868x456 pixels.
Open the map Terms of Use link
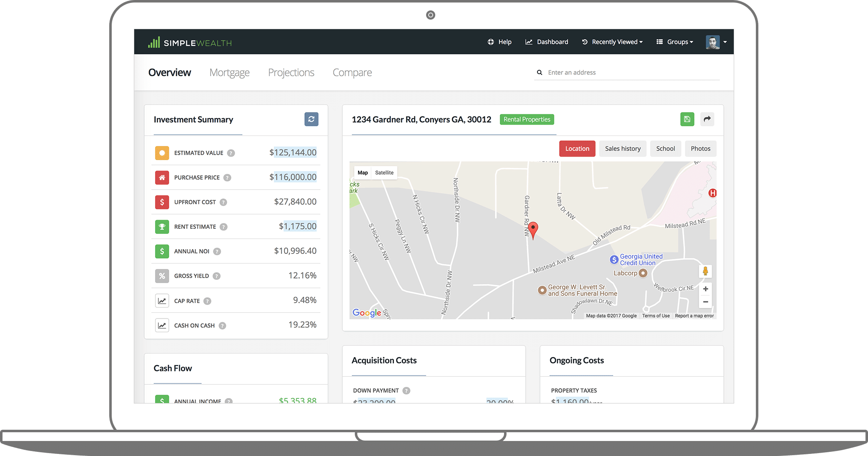[656, 316]
